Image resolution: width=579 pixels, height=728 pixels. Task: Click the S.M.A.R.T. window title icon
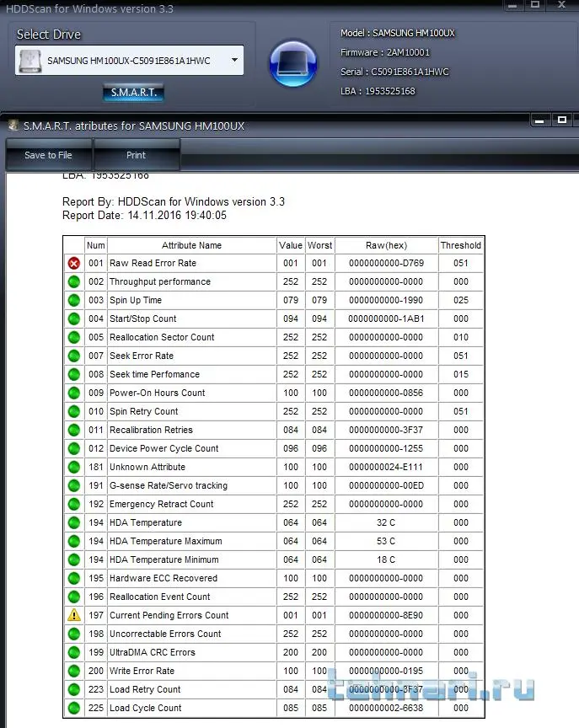point(13,126)
